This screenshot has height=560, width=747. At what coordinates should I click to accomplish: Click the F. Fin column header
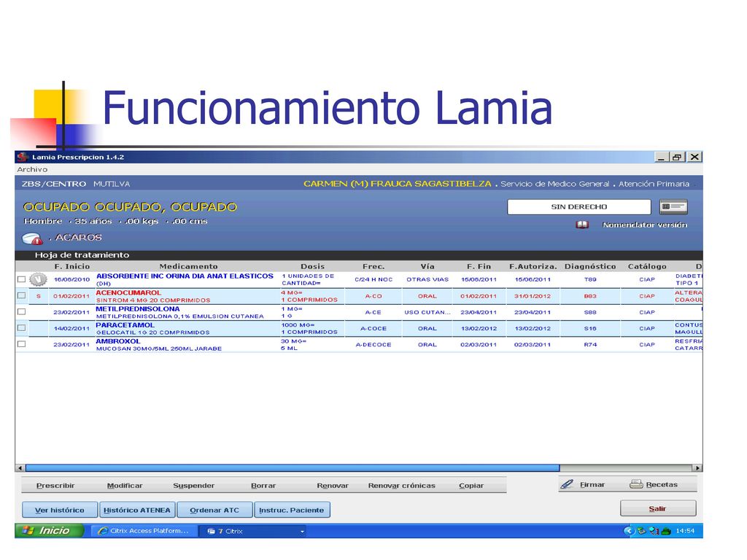click(x=479, y=266)
